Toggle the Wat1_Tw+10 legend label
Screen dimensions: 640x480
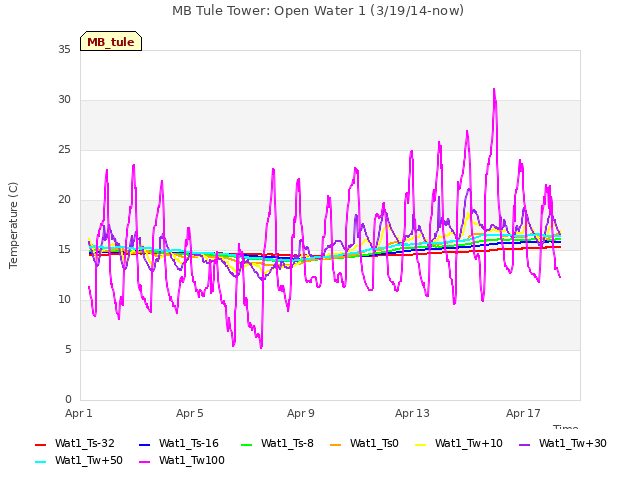469,443
